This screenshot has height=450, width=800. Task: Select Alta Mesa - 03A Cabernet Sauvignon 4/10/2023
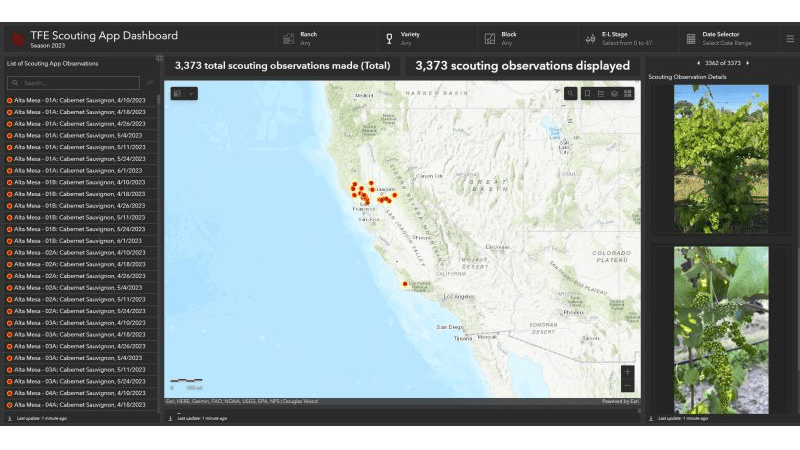80,323
